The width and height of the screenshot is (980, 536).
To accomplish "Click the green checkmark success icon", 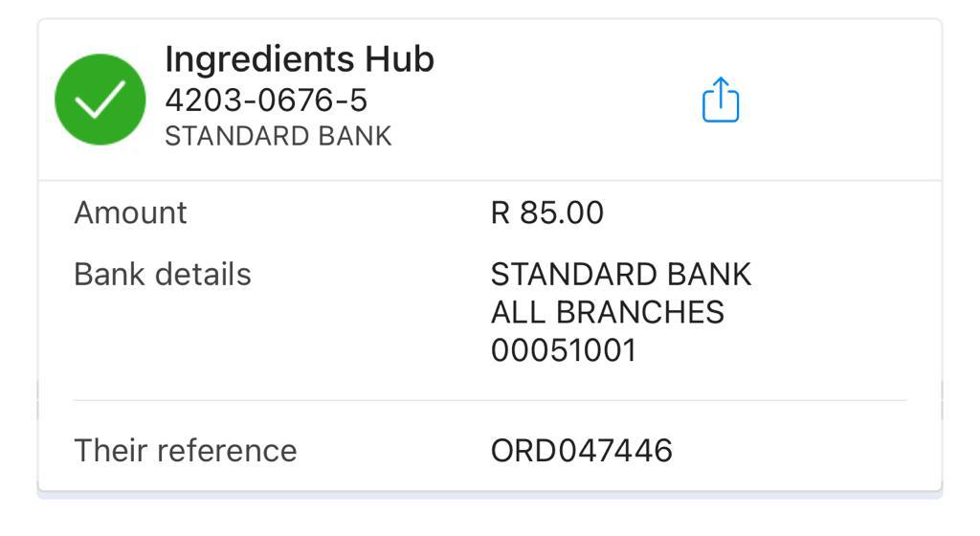I will pos(100,100).
